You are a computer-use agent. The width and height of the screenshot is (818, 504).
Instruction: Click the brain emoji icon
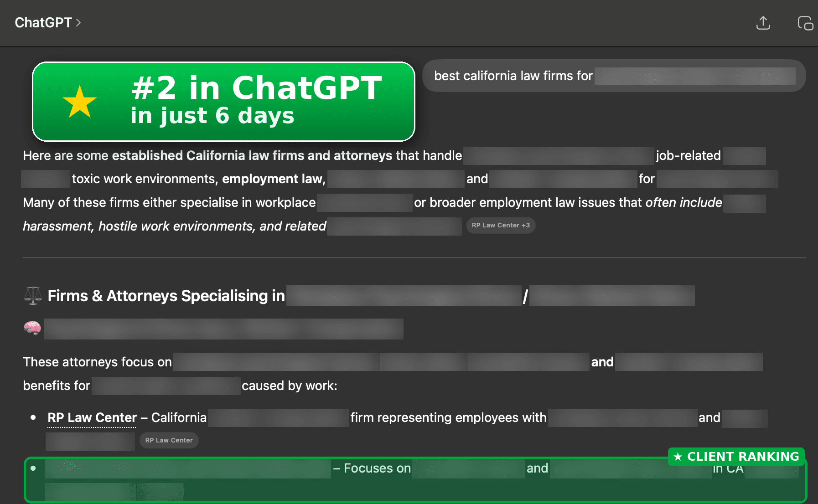pyautogui.click(x=32, y=328)
